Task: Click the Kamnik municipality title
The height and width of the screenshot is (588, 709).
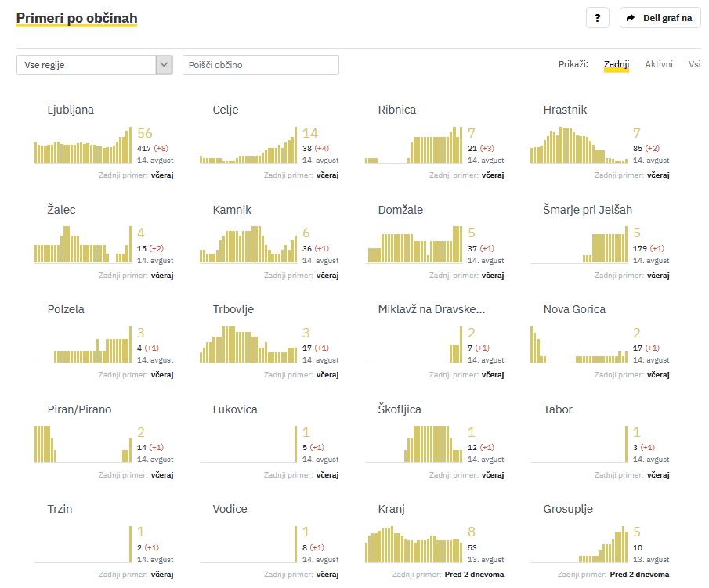Action: click(x=232, y=210)
